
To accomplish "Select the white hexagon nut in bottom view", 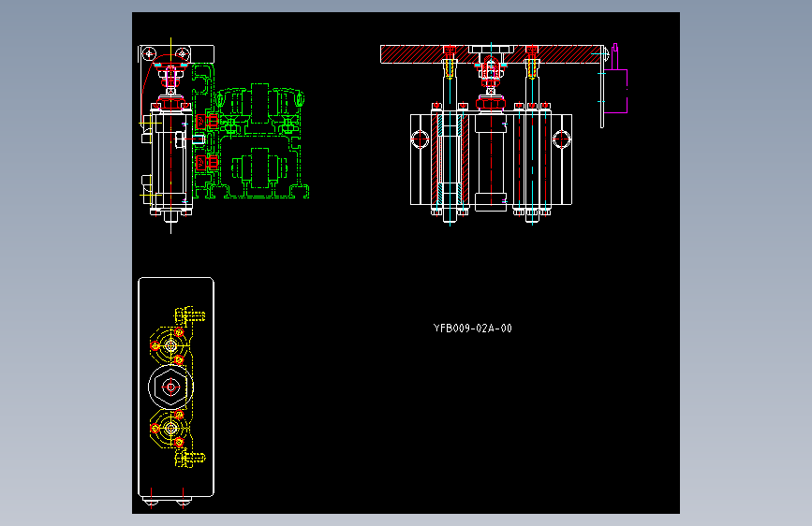I will click(170, 387).
